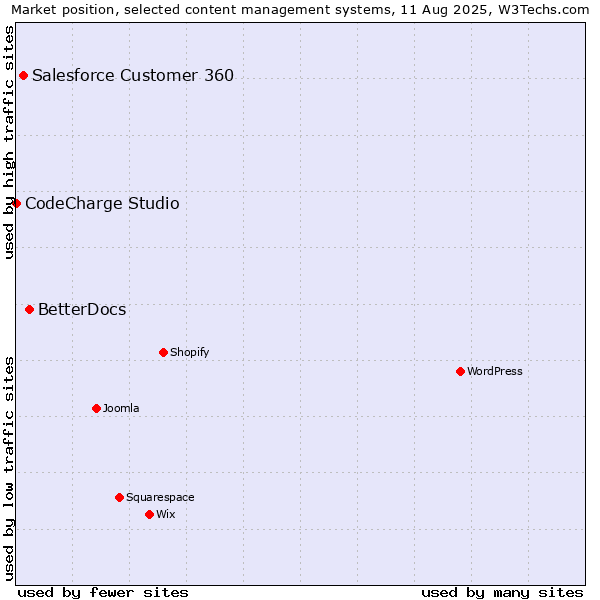Viewport: 600px width, 600px height.
Task: Select the 'CodeCharge Studio' label
Action: [102, 203]
